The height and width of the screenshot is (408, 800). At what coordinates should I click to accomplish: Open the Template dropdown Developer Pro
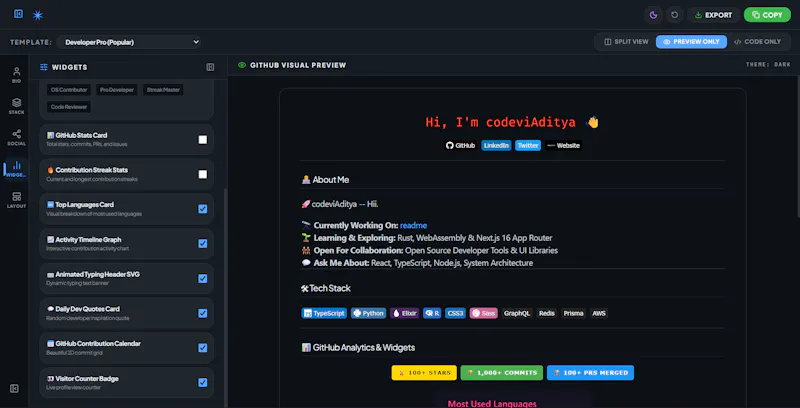(x=129, y=42)
